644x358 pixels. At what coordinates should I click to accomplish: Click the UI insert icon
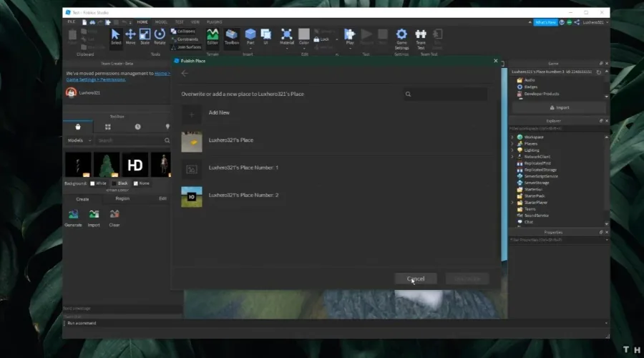265,37
